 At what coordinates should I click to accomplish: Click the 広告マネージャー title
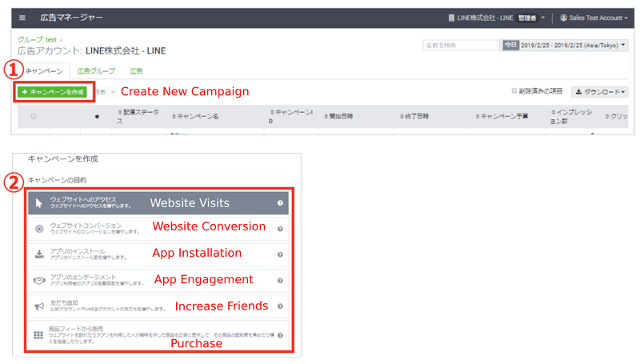(x=71, y=18)
